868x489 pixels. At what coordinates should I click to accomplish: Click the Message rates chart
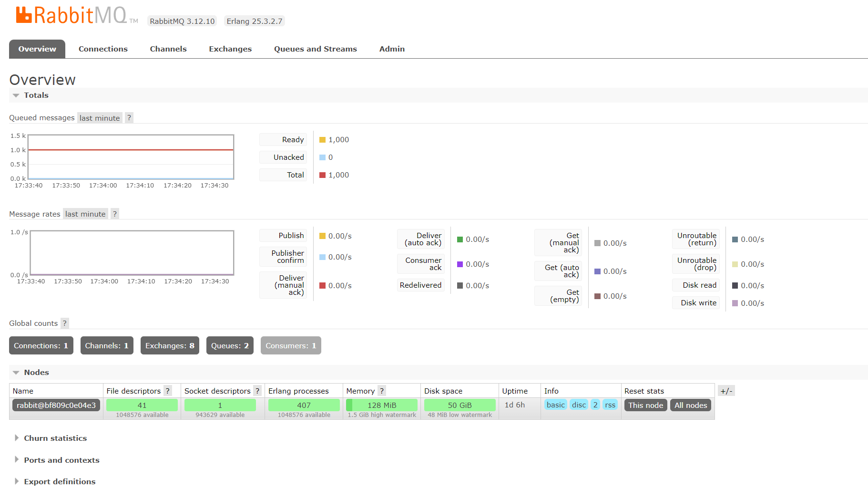[132, 253]
